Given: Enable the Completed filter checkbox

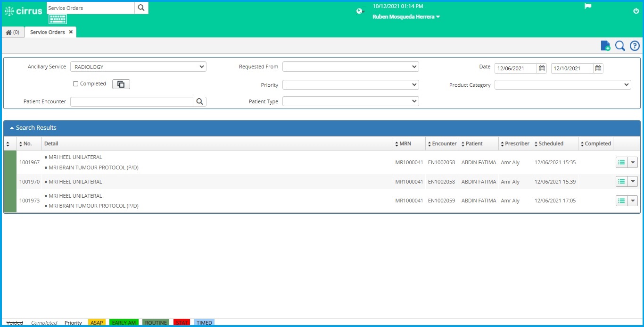Looking at the screenshot, I should pyautogui.click(x=75, y=84).
